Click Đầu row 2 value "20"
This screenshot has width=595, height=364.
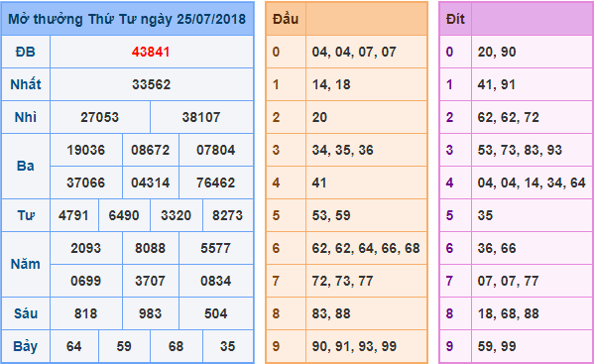coord(319,117)
